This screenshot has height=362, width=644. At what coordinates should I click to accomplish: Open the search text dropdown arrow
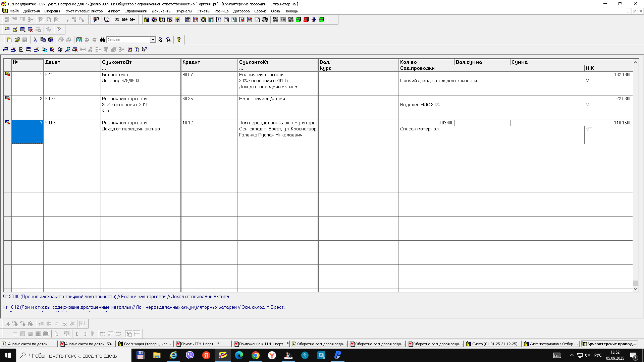(x=153, y=40)
